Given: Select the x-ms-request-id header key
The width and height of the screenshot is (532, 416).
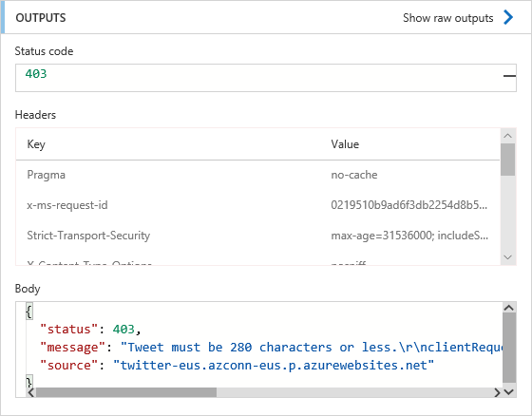Looking at the screenshot, I should [x=67, y=205].
